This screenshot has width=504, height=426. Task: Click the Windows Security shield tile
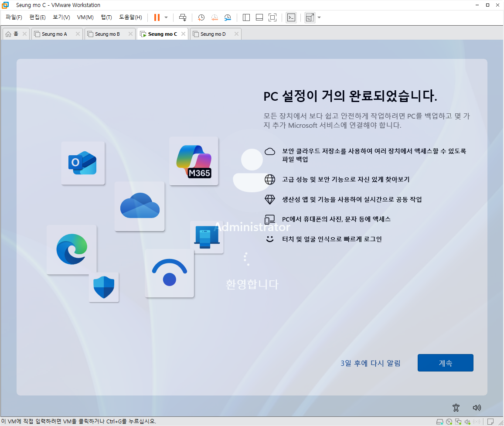[x=104, y=287]
